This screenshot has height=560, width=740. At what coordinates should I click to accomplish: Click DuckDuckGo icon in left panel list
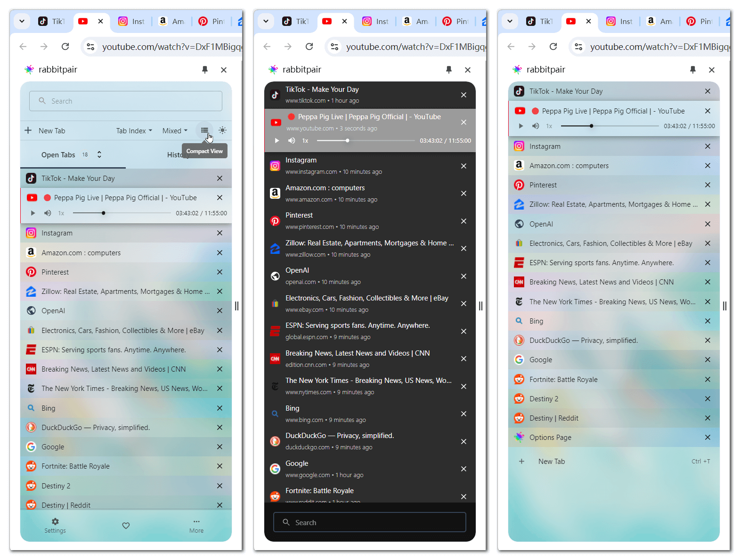[31, 427]
